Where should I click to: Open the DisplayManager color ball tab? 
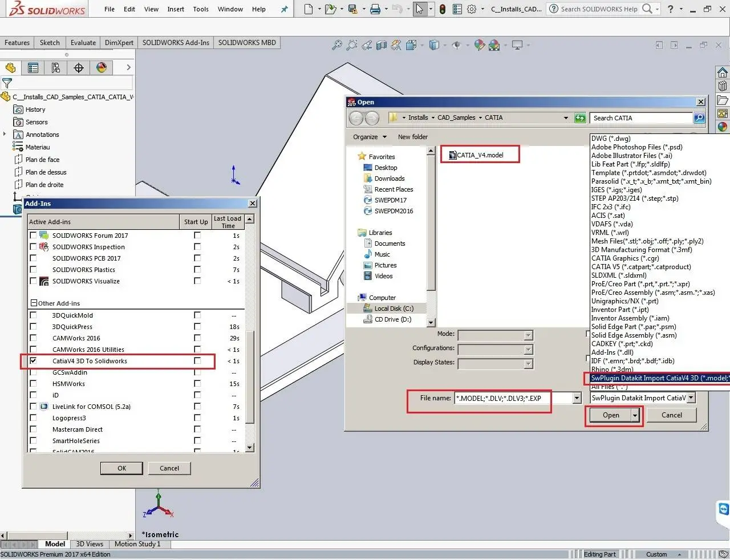click(102, 68)
